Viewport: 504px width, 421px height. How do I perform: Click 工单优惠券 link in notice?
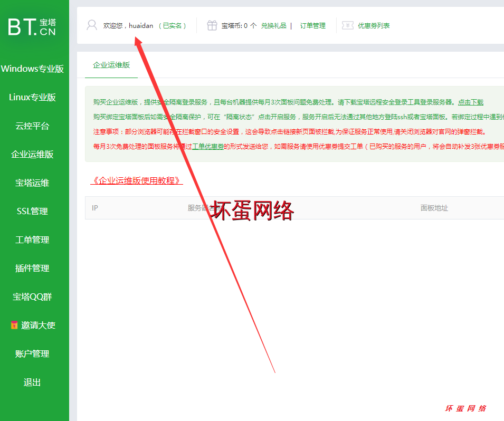(x=207, y=147)
